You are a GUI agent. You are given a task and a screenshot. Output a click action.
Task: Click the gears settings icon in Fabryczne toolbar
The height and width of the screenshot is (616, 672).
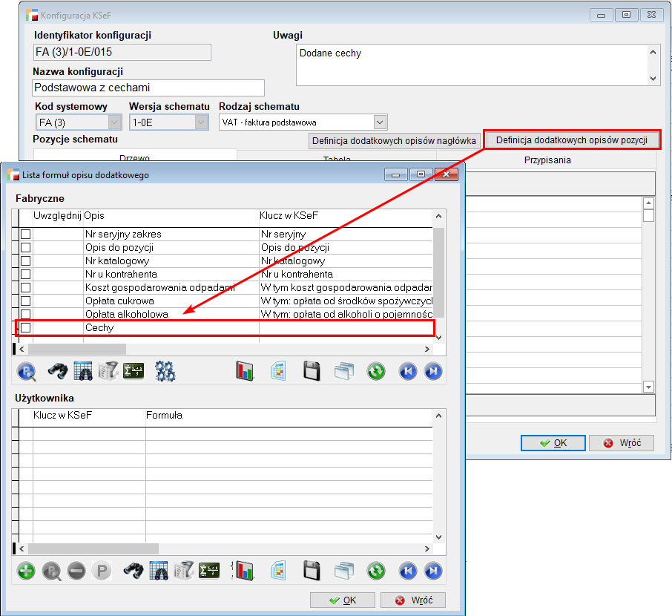coord(165,370)
